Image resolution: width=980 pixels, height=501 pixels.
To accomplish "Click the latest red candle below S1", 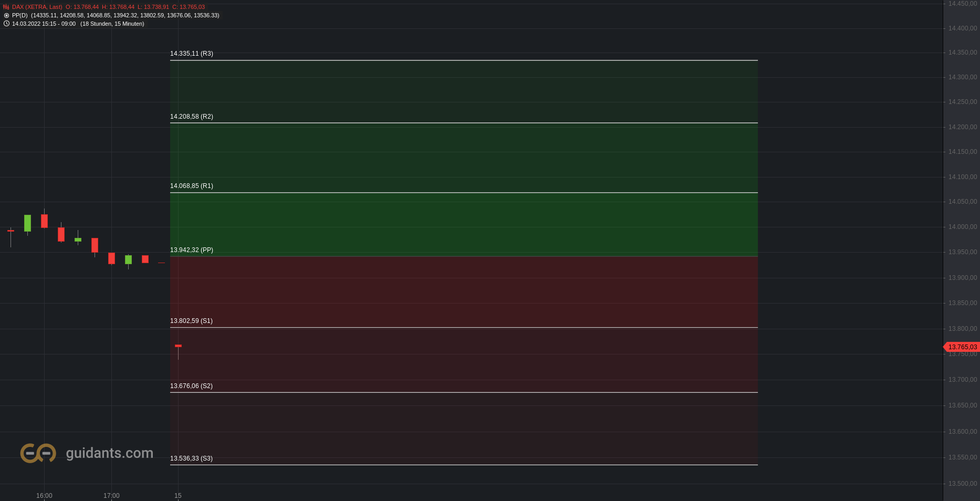I will click(178, 346).
